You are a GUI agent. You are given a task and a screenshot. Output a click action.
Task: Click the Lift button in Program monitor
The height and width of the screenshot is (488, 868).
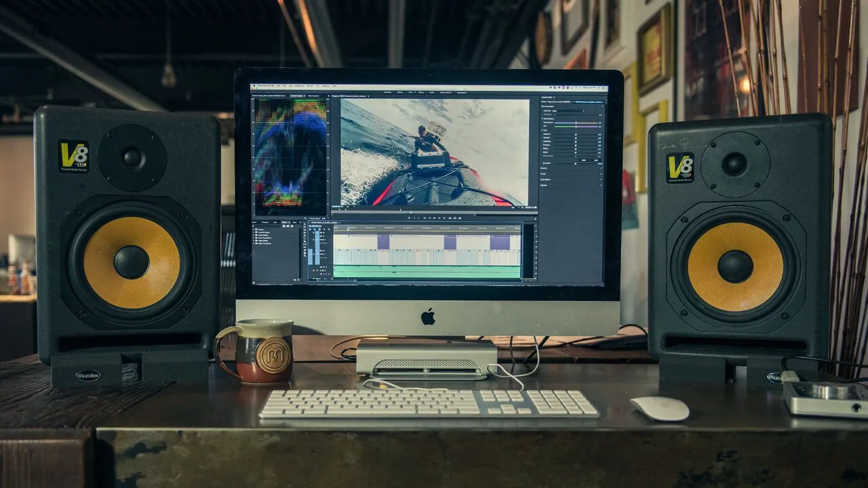449,218
